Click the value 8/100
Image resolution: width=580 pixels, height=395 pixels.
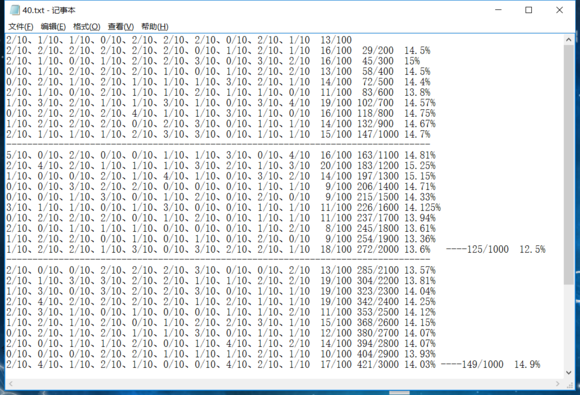click(x=338, y=229)
